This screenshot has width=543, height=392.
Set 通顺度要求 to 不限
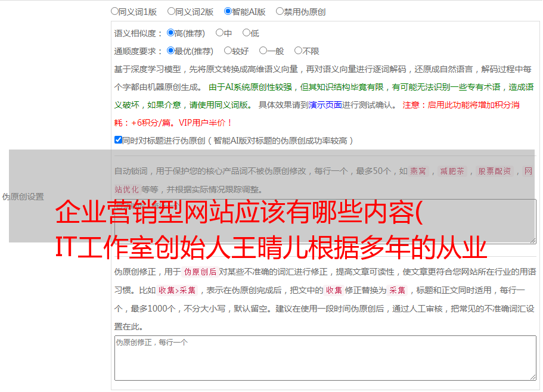click(x=298, y=51)
